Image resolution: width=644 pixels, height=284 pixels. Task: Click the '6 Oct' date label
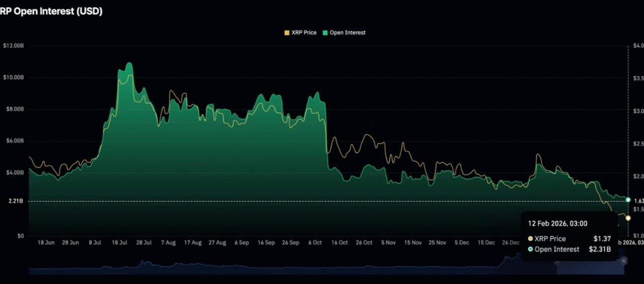pos(315,243)
